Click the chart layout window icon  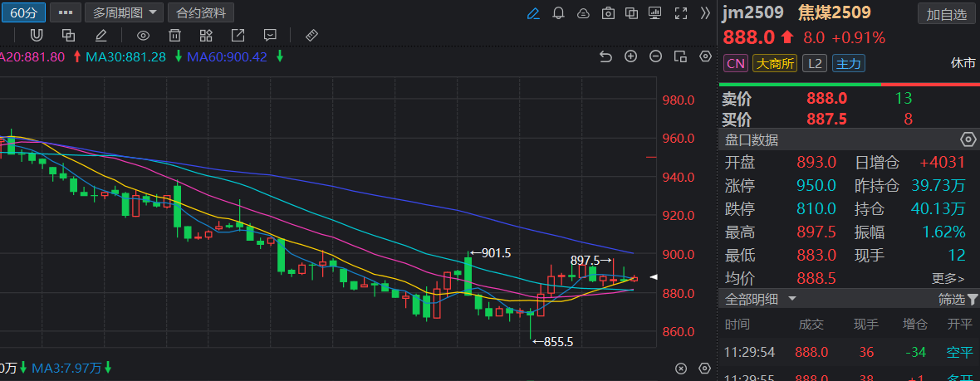click(681, 56)
